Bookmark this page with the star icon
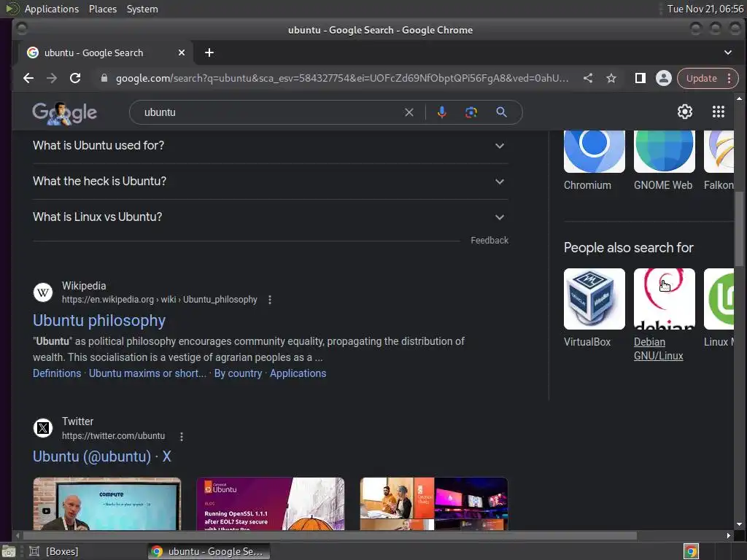 611,78
